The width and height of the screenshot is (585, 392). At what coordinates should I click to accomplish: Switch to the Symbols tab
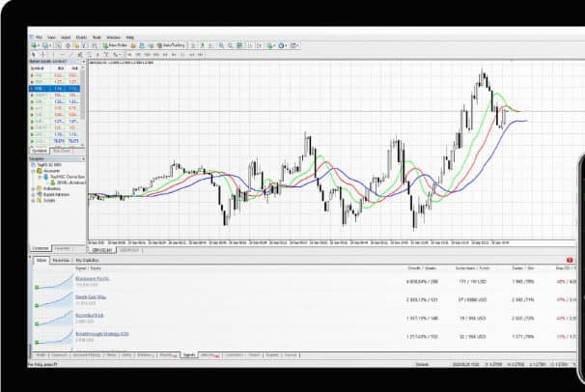coord(40,151)
